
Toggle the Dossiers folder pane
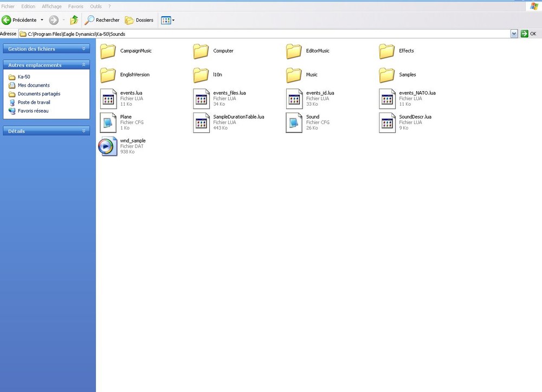pyautogui.click(x=138, y=20)
